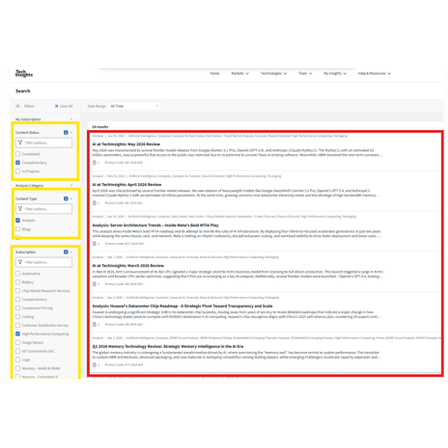Uncheck High Performance Computing subscription
Viewport: 448px width, 448px height.
tap(18, 334)
